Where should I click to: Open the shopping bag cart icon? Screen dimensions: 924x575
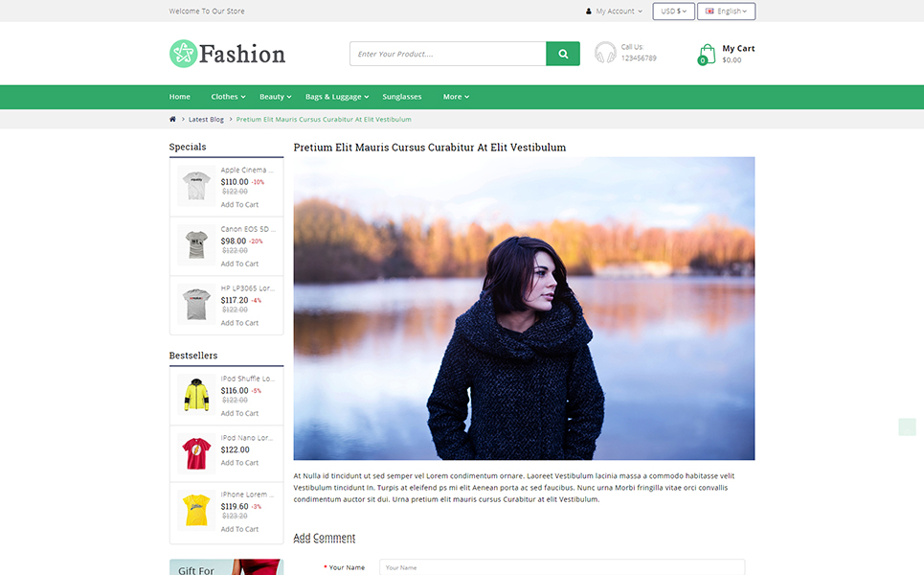click(x=706, y=55)
